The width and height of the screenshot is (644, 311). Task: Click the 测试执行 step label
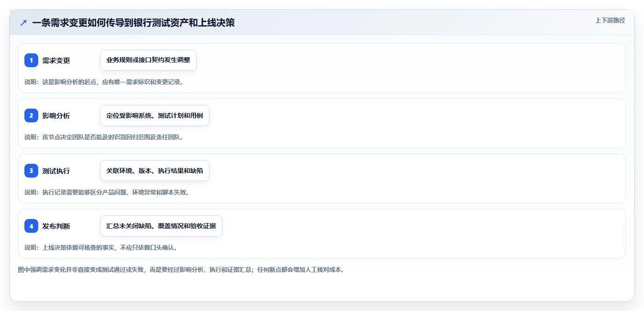point(56,171)
